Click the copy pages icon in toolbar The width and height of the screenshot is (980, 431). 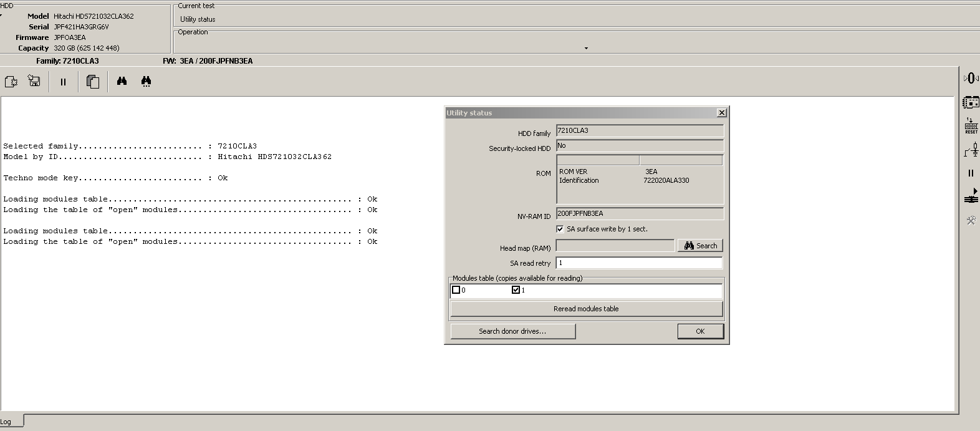[93, 82]
